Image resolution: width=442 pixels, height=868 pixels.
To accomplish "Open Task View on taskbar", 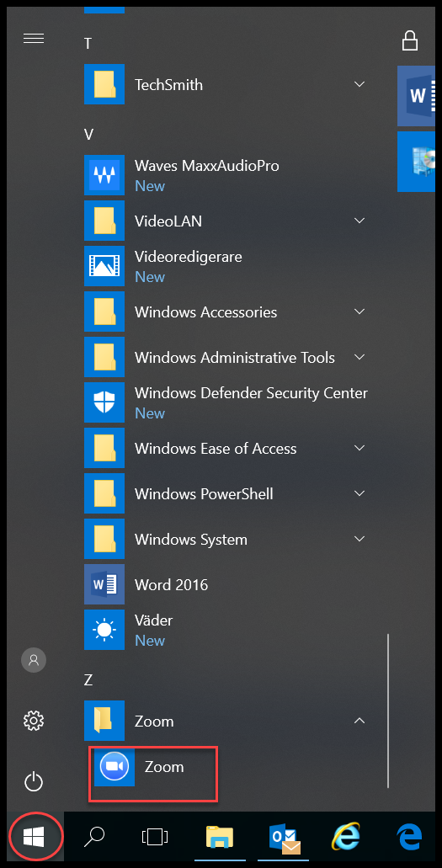I will (155, 837).
